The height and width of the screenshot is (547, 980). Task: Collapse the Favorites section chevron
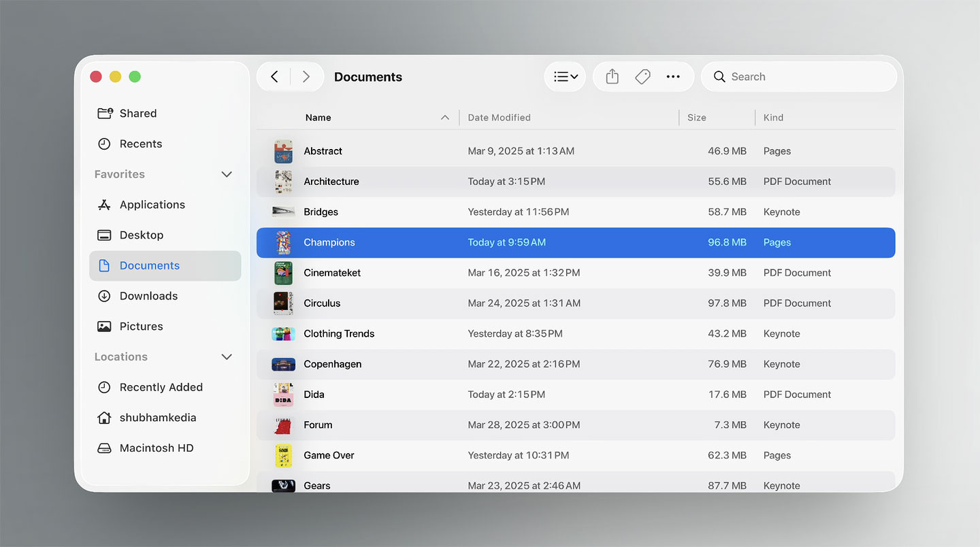coord(227,174)
